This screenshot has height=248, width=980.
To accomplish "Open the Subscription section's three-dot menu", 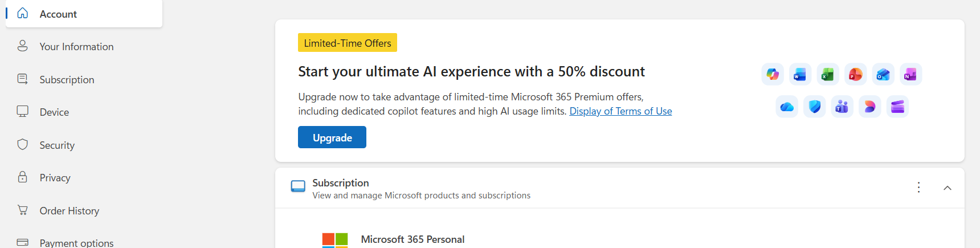I will 918,188.
